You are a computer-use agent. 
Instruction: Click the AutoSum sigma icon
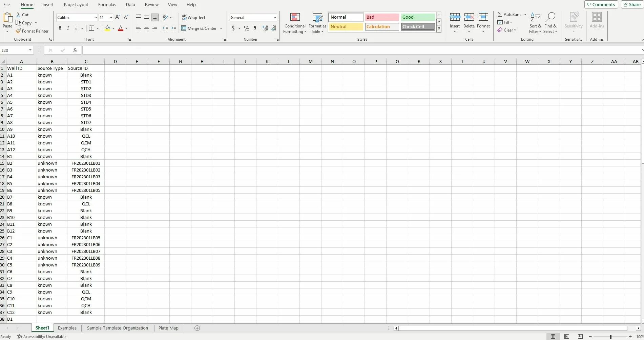tap(500, 14)
